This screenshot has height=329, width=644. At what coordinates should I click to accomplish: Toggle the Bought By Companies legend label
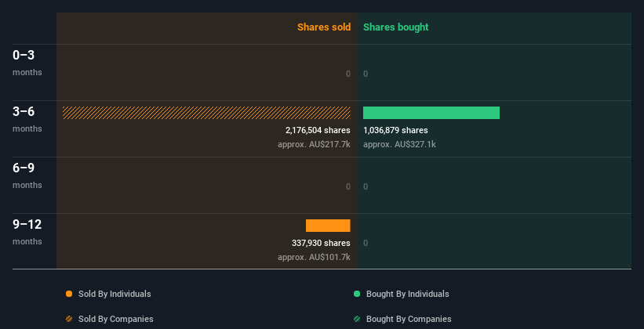[409, 319]
